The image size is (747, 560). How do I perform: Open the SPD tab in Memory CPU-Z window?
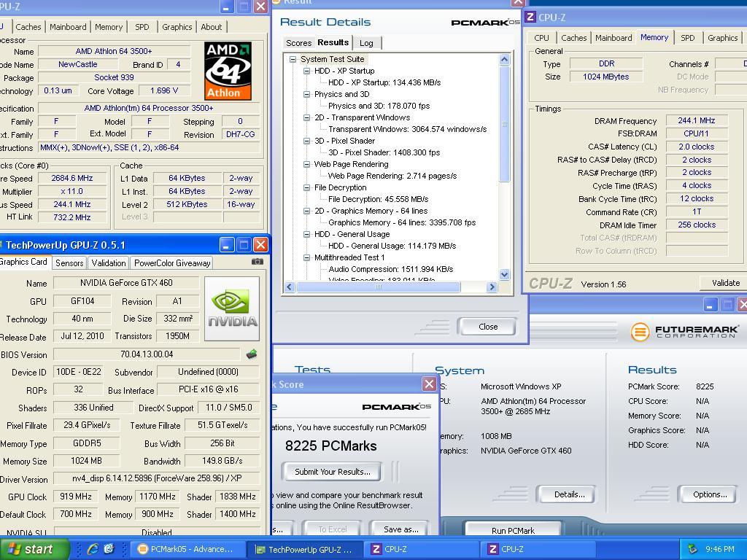[x=687, y=38]
